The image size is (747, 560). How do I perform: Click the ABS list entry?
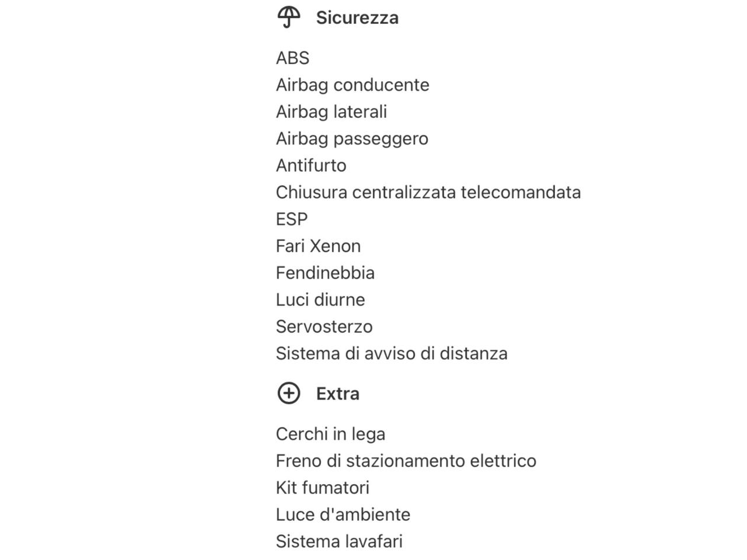(292, 58)
